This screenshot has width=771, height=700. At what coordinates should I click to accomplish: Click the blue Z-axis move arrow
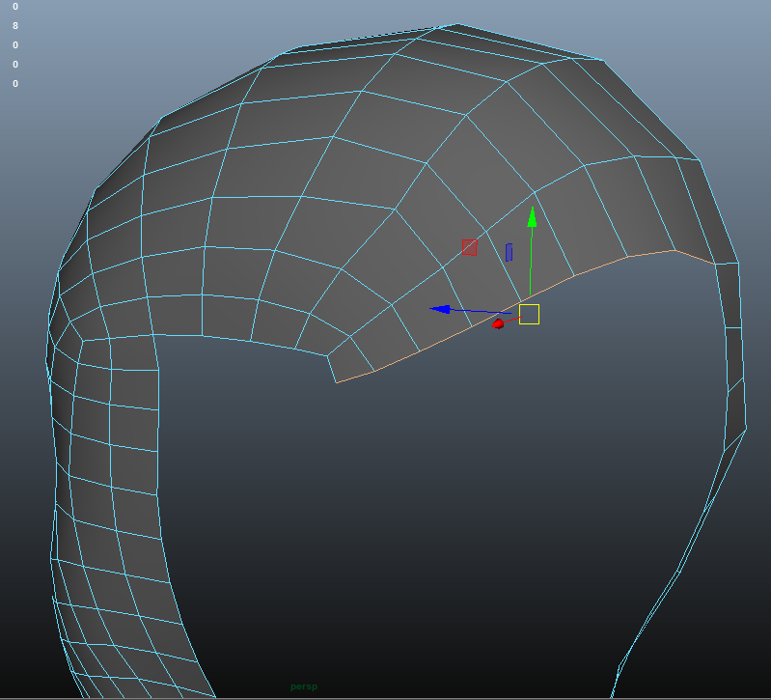(440, 309)
